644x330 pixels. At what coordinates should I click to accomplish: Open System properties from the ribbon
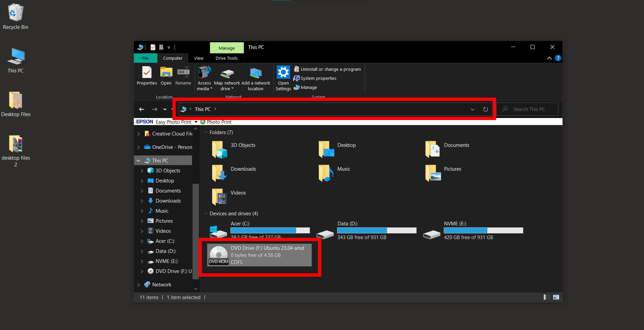[x=314, y=78]
